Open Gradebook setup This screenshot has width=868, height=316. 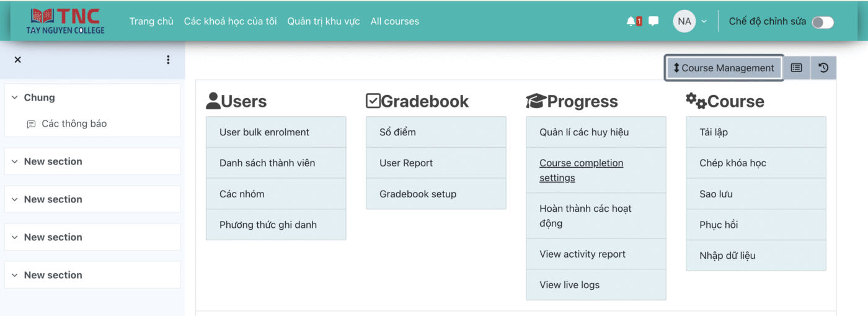417,194
